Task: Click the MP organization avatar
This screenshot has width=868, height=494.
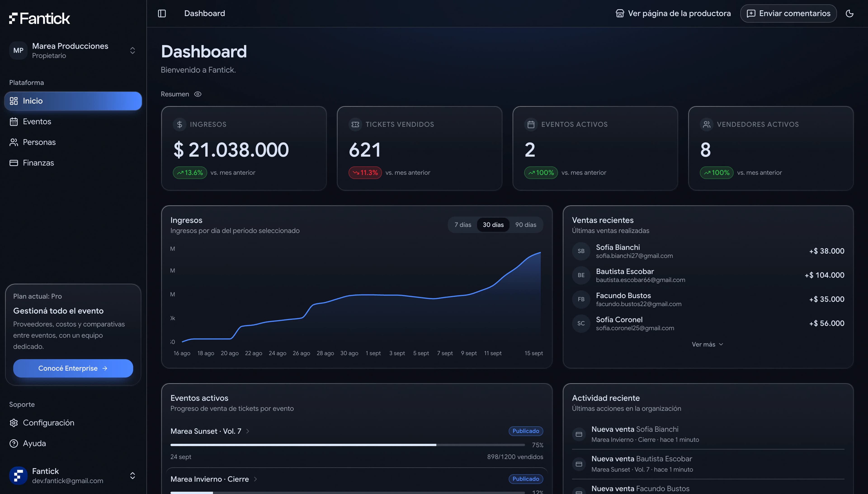Action: [18, 51]
